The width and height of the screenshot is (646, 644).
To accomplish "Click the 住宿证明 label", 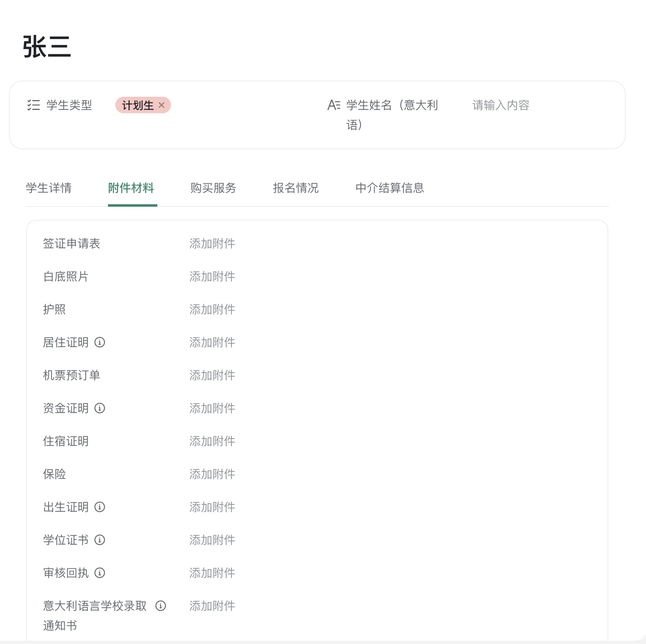I will (x=66, y=441).
